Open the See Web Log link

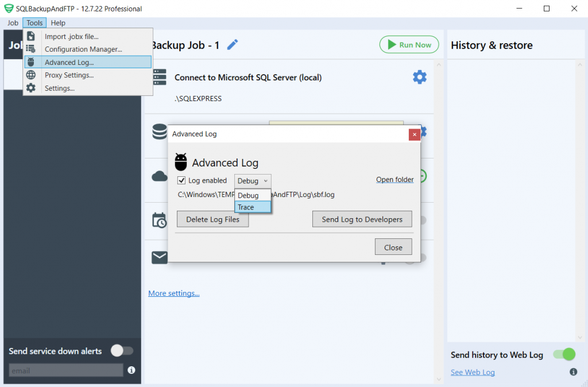[472, 372]
